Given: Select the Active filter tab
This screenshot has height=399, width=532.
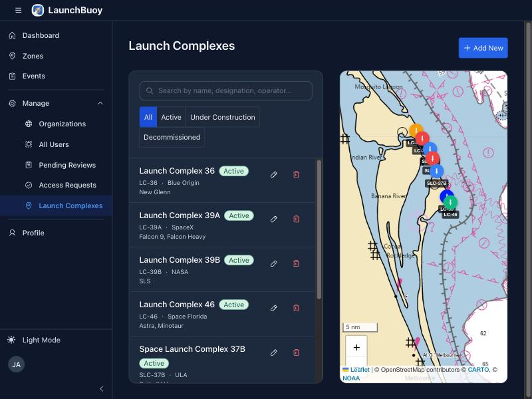Looking at the screenshot, I should pyautogui.click(x=171, y=117).
